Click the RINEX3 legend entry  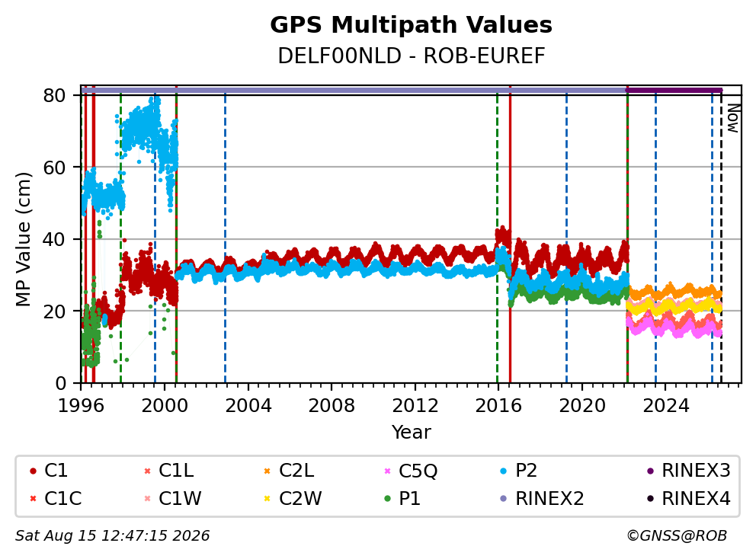pyautogui.click(x=689, y=471)
